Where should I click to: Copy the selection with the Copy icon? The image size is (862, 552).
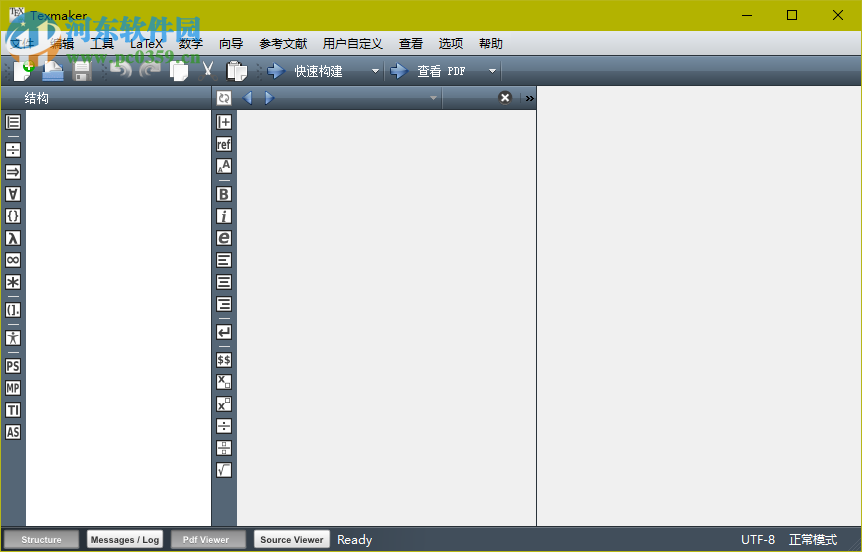click(x=179, y=71)
